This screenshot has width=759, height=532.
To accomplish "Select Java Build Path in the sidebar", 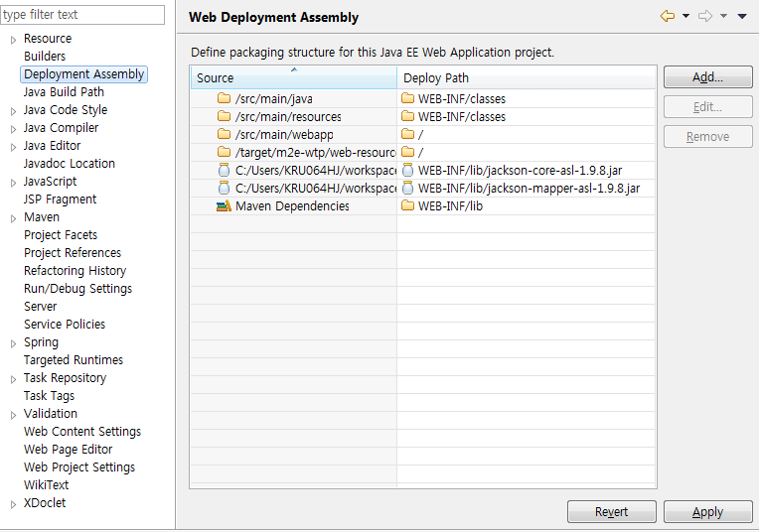I will pos(64,92).
